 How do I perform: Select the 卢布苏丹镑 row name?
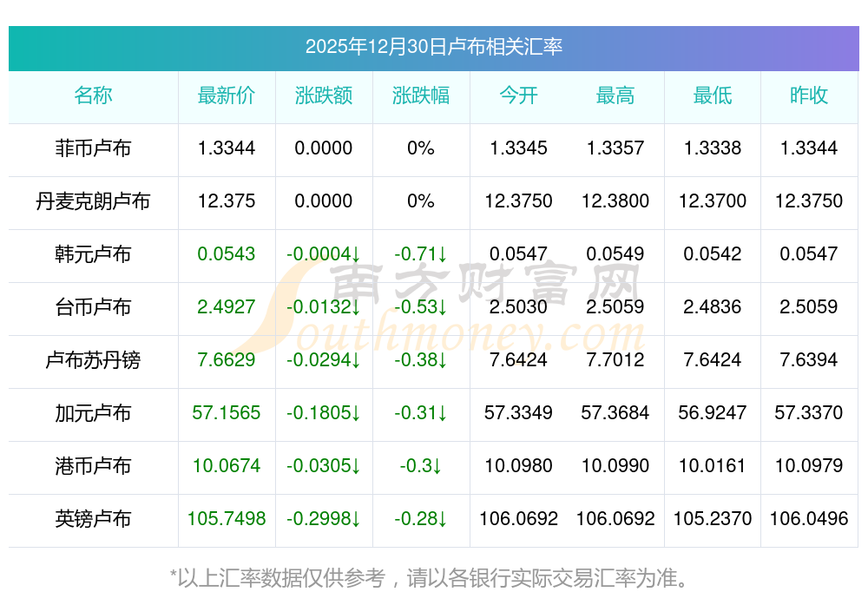pos(93,360)
